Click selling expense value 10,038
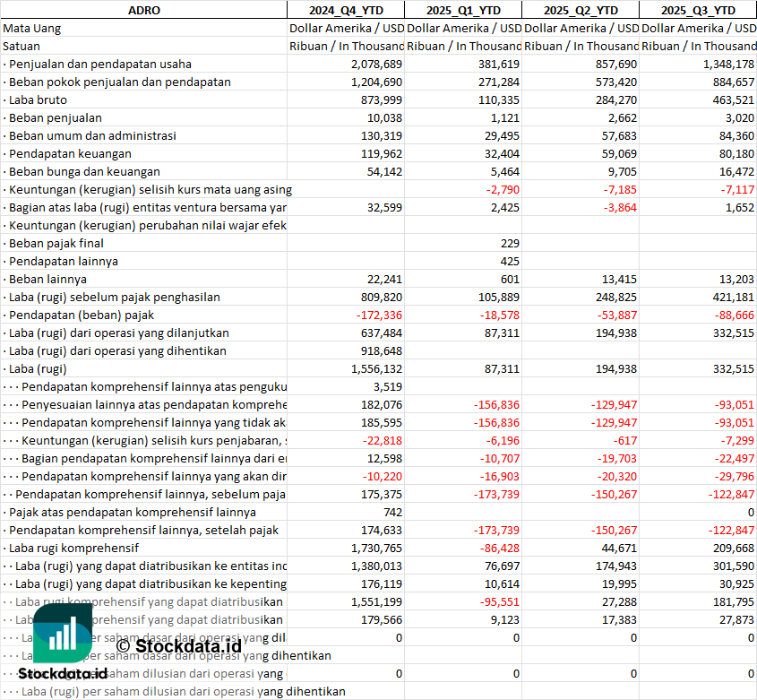The image size is (757, 700). [x=384, y=117]
